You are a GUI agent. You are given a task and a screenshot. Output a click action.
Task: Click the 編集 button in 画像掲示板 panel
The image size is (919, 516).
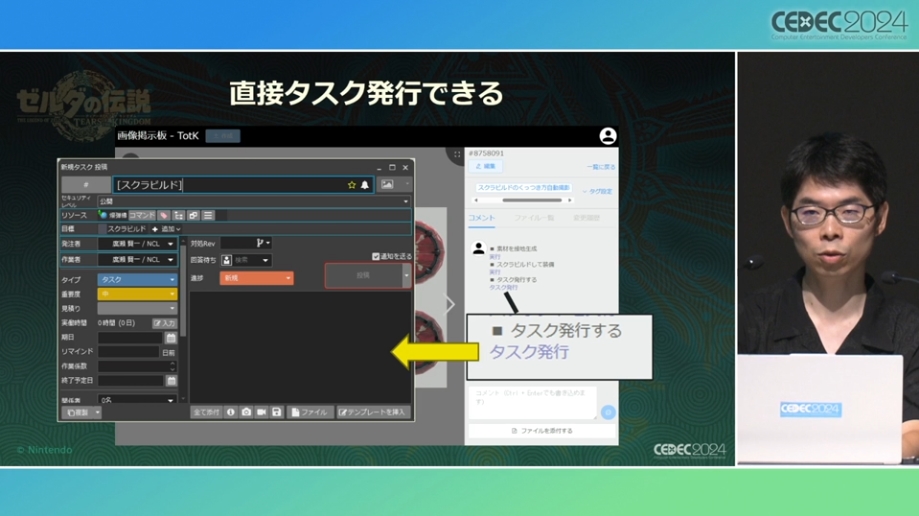pyautogui.click(x=485, y=167)
